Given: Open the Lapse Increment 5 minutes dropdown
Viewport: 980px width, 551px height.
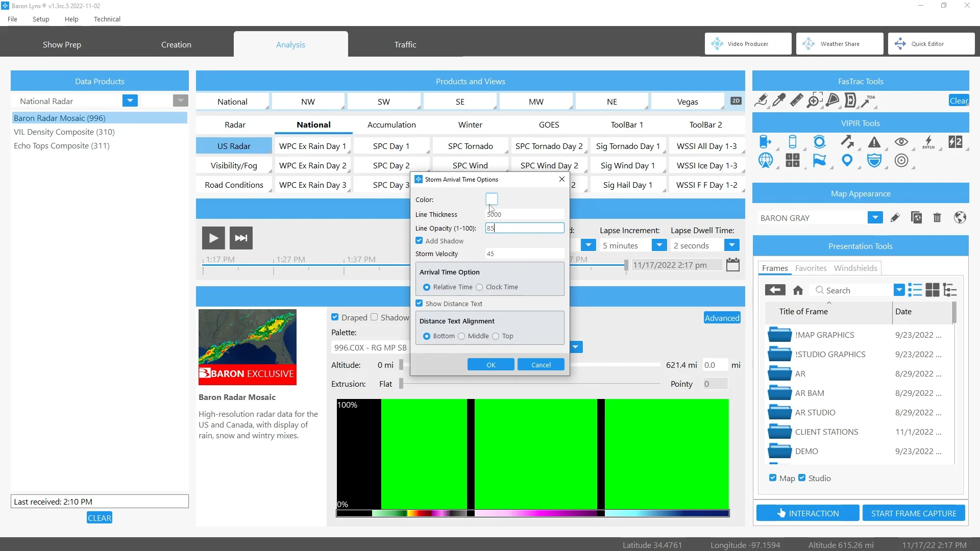Looking at the screenshot, I should [x=659, y=245].
